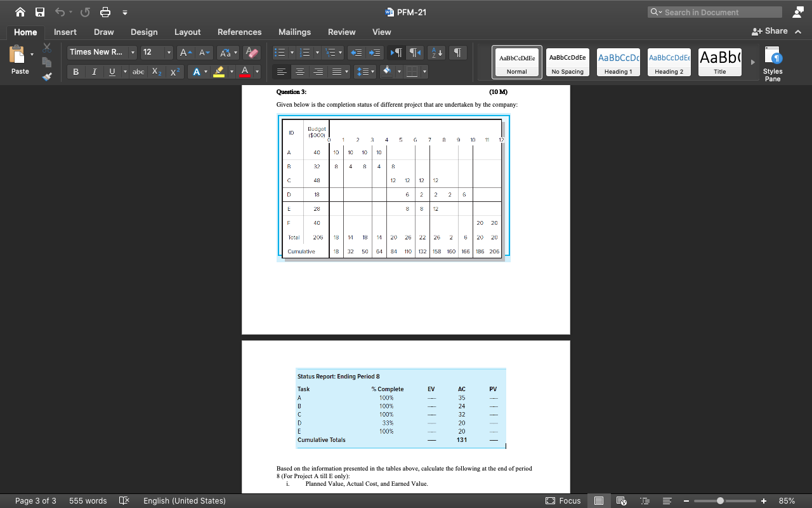Click the Sort icon
The height and width of the screenshot is (508, 812).
coord(437,52)
